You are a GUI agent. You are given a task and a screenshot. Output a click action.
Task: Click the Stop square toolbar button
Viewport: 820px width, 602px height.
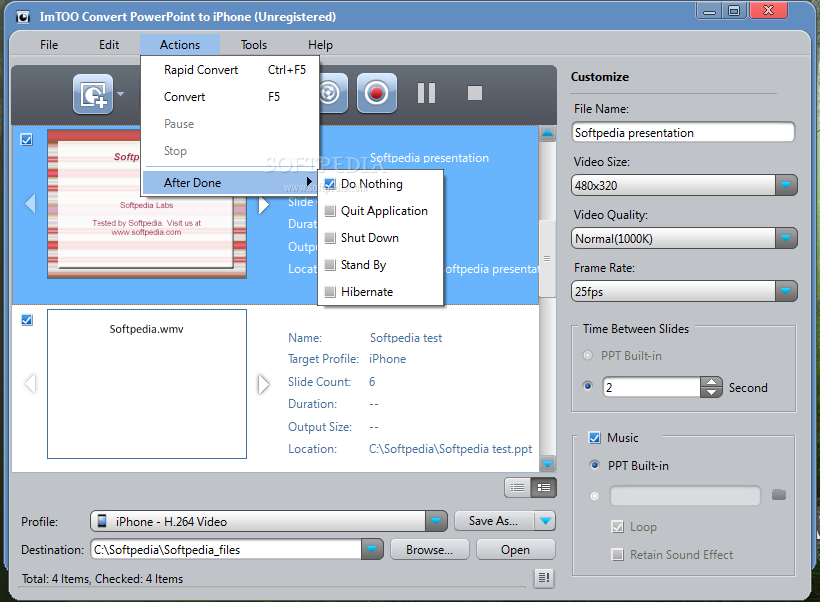point(475,93)
